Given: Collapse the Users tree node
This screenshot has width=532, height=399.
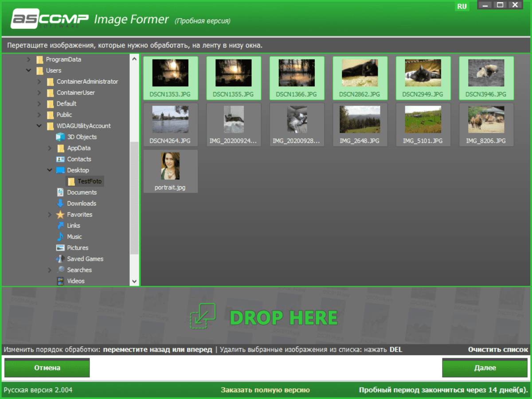Looking at the screenshot, I should (x=29, y=70).
